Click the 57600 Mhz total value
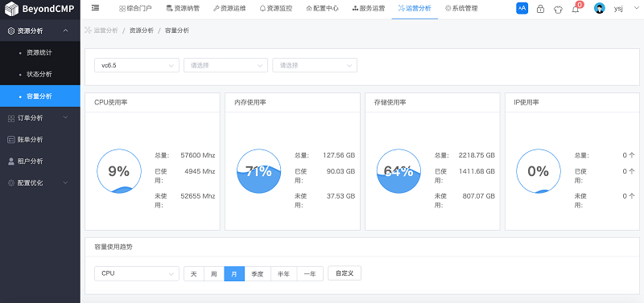 pyautogui.click(x=198, y=155)
